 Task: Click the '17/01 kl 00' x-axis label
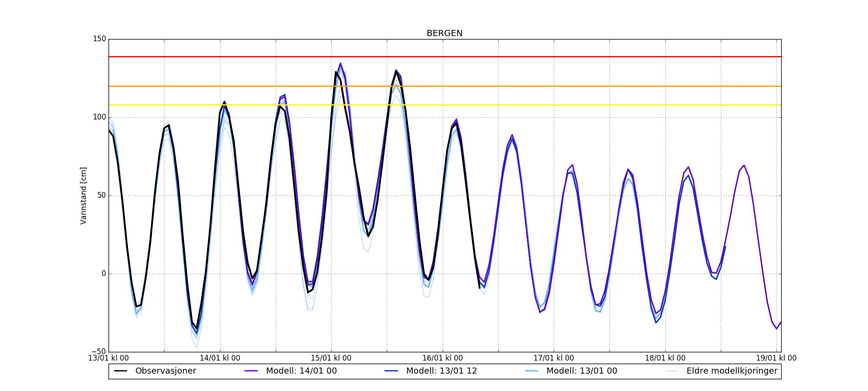coord(554,358)
